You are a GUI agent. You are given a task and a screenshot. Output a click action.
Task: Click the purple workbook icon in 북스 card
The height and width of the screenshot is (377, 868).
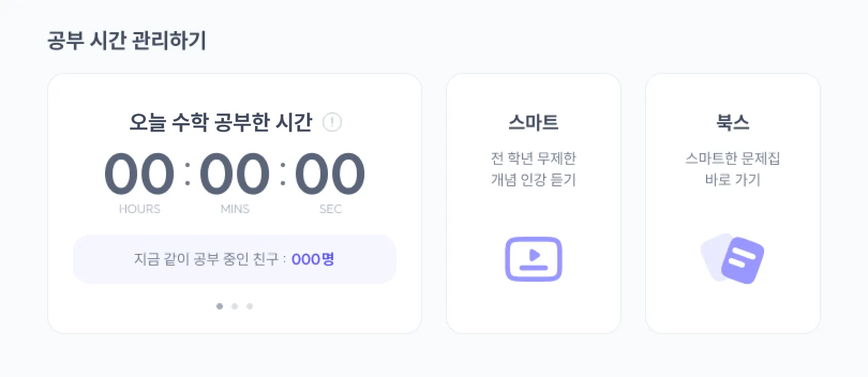pyautogui.click(x=733, y=259)
